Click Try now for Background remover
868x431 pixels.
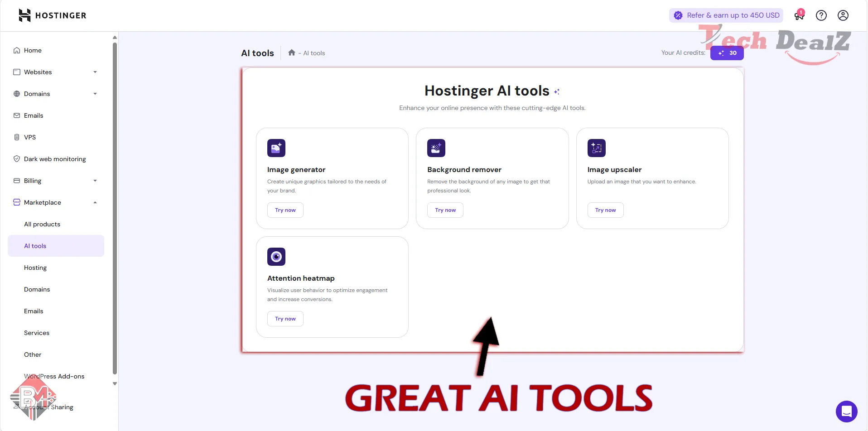click(445, 210)
